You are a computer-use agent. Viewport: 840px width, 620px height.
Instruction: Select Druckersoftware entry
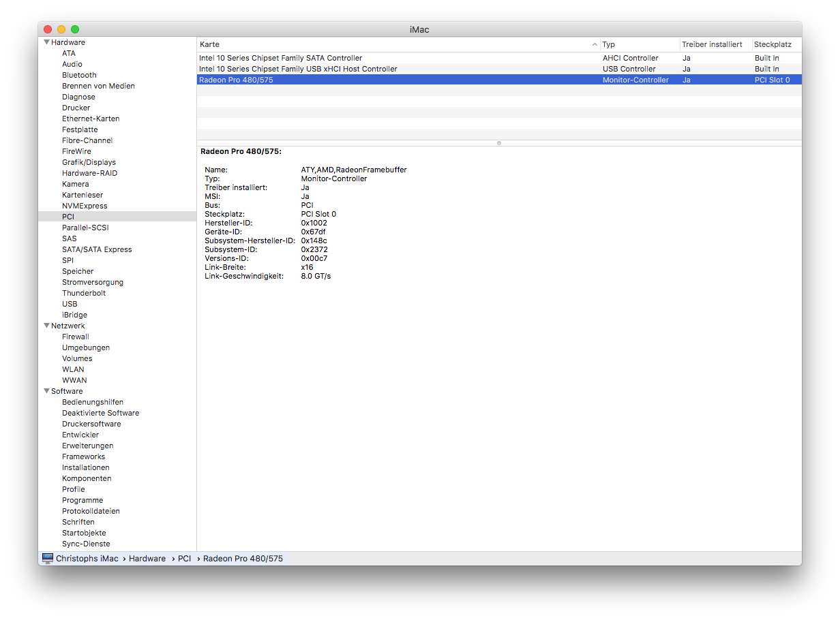(91, 424)
